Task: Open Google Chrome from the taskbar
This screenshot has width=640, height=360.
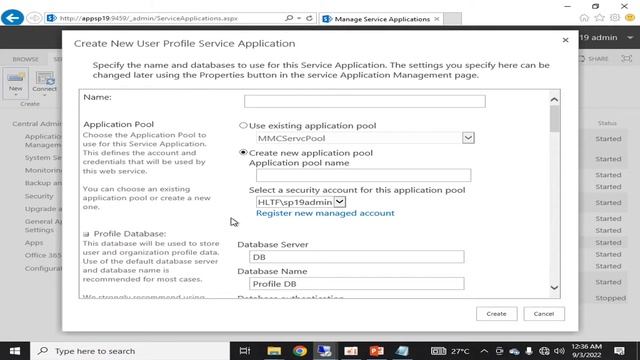Action: click(300, 351)
